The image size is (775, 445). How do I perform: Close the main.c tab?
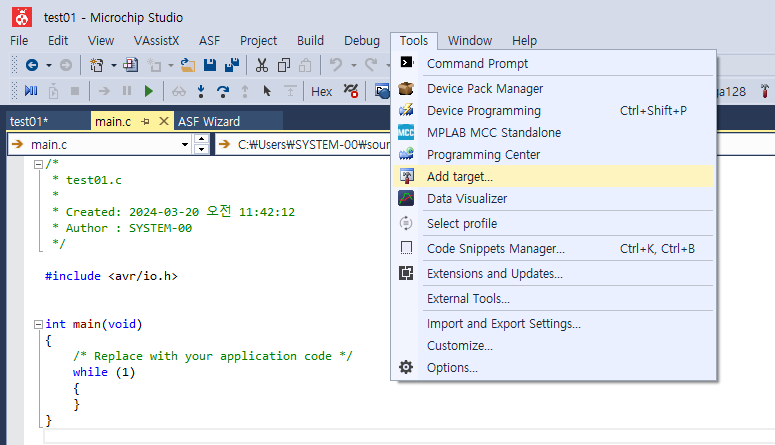pos(164,121)
